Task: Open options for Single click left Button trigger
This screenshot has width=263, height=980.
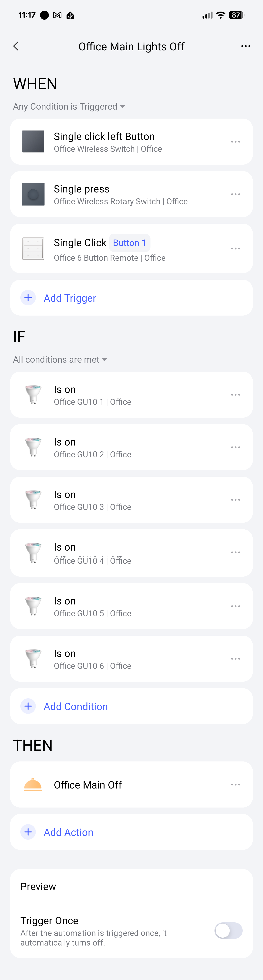Action: [x=235, y=142]
